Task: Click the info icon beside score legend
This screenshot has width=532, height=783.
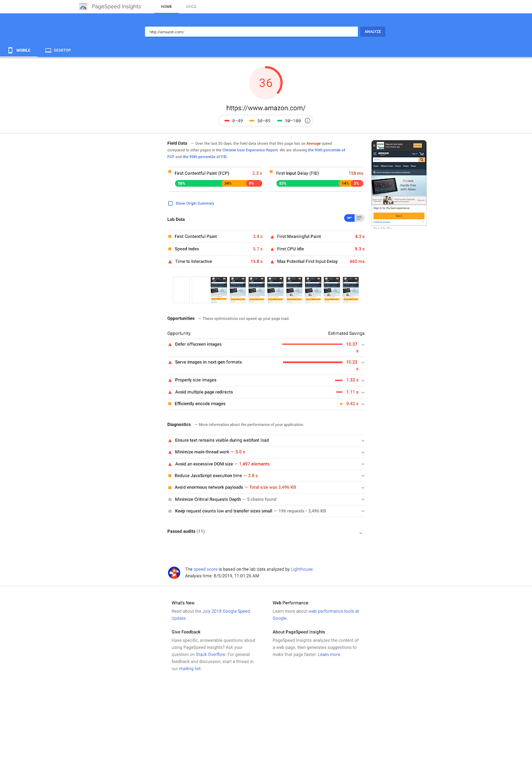Action: 308,120
